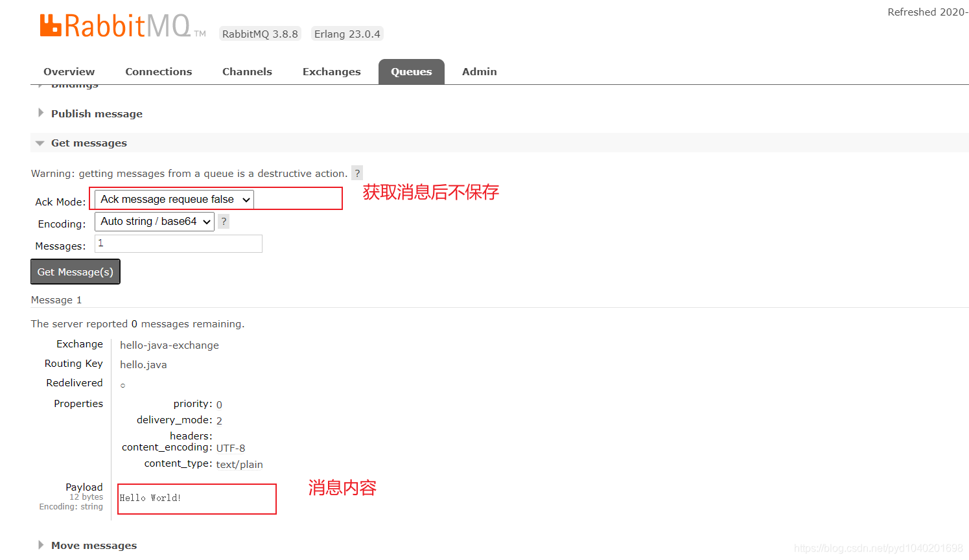969x560 pixels.
Task: Select the Queues tab
Action: coord(412,72)
